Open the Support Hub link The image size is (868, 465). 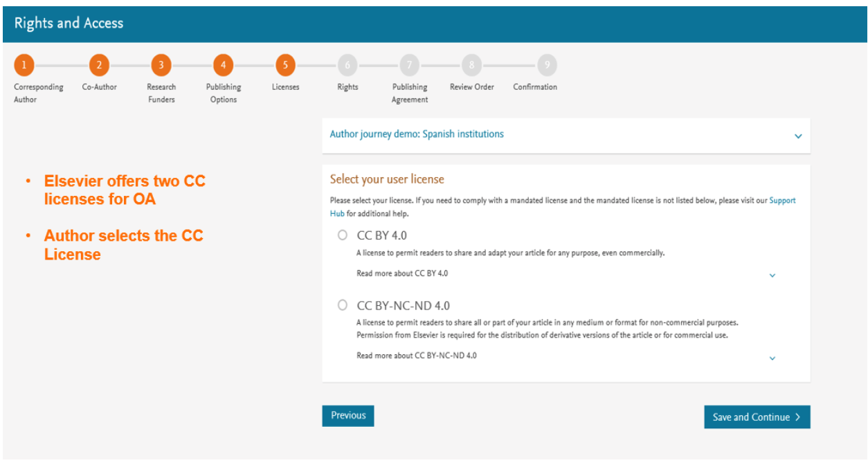pos(782,200)
